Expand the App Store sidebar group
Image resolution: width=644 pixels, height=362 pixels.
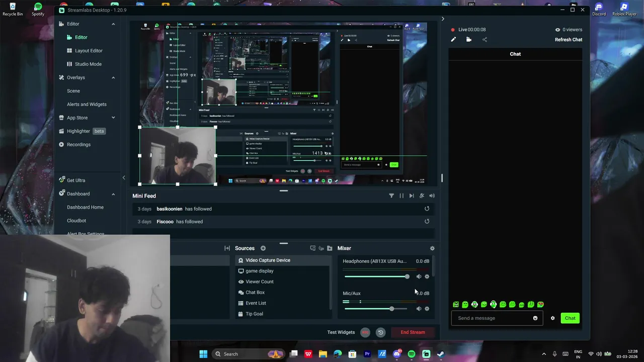(113, 118)
